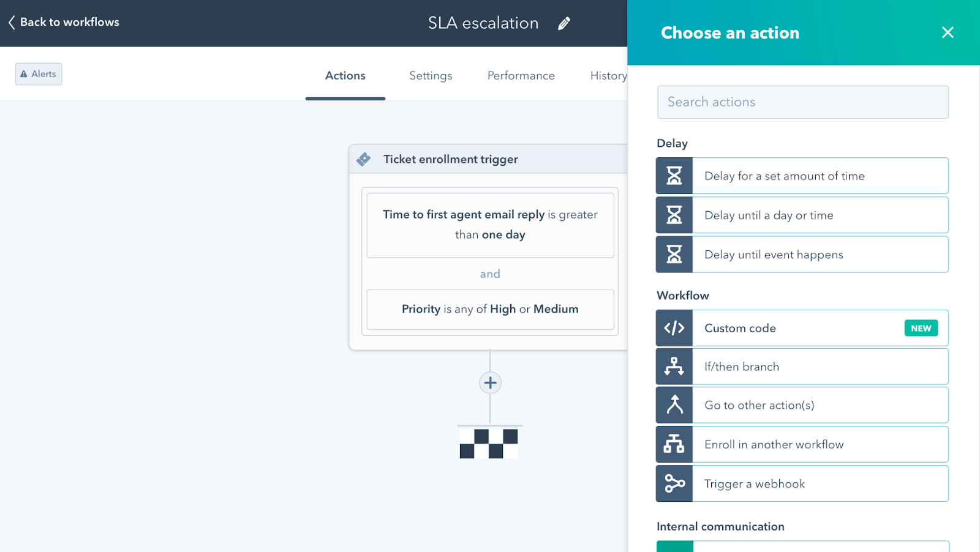Switch to the Settings tab

(x=430, y=75)
